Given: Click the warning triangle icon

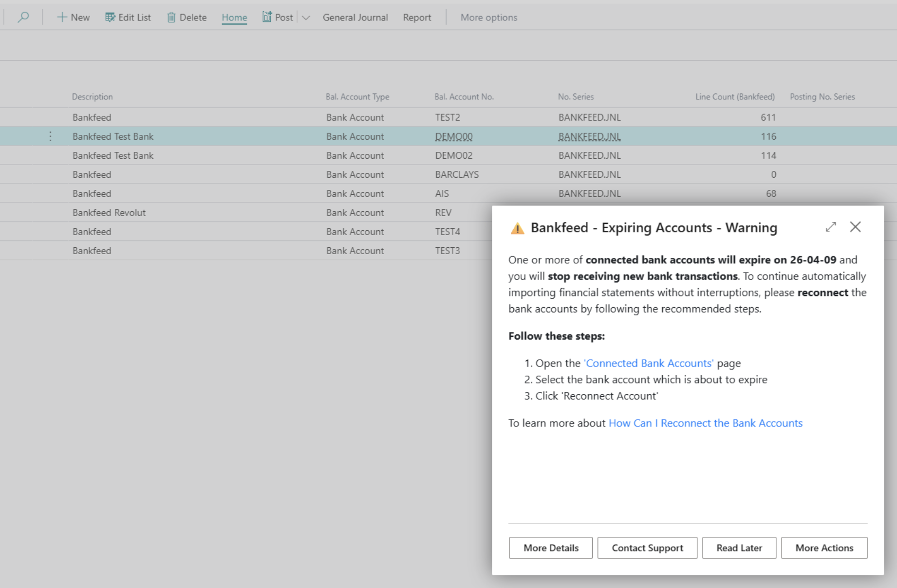Looking at the screenshot, I should 517,228.
